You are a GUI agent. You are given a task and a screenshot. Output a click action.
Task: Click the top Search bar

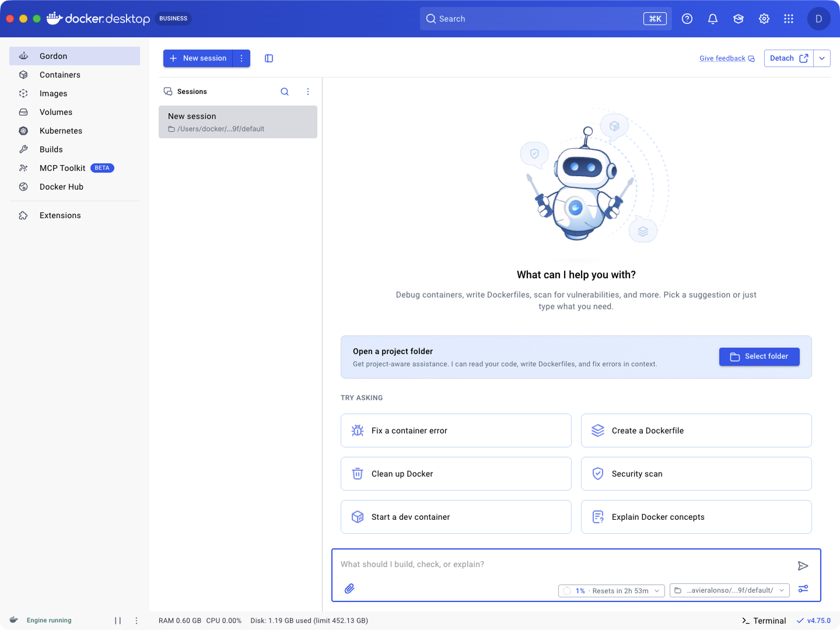[x=546, y=19]
